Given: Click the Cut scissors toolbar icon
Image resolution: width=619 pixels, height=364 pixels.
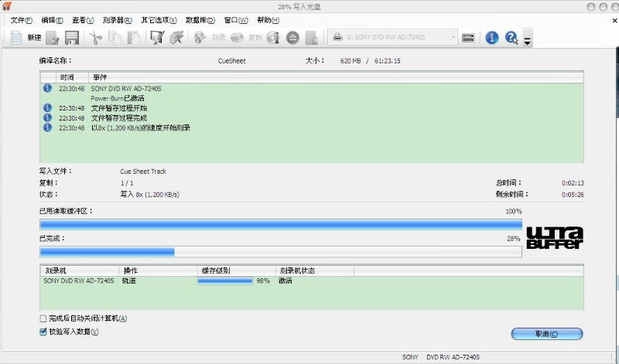Looking at the screenshot, I should point(96,37).
